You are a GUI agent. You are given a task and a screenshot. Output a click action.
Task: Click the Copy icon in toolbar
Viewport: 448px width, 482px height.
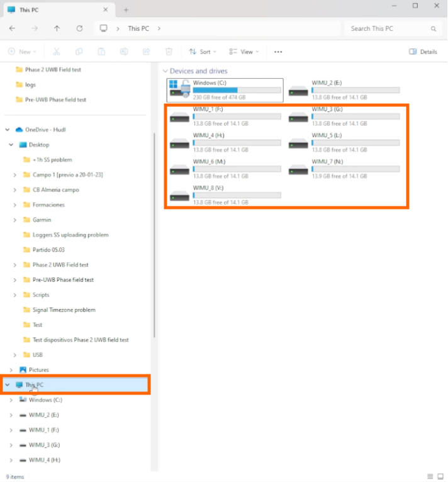pyautogui.click(x=79, y=52)
